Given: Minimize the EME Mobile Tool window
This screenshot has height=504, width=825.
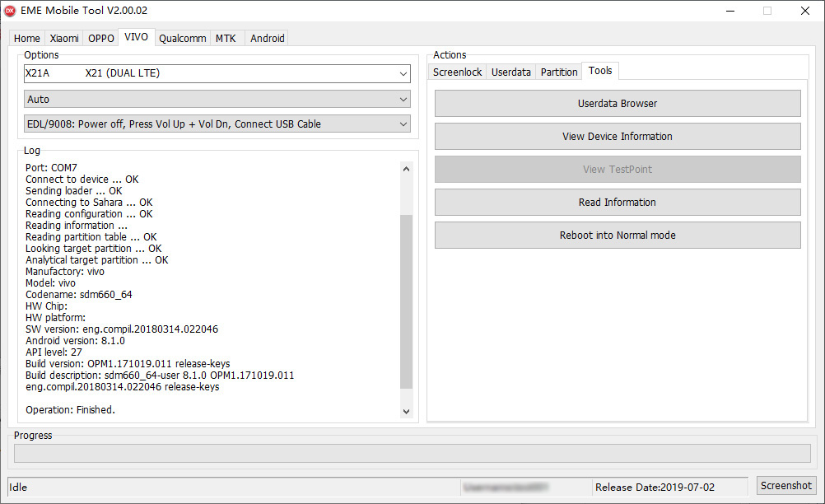Looking at the screenshot, I should pos(730,11).
